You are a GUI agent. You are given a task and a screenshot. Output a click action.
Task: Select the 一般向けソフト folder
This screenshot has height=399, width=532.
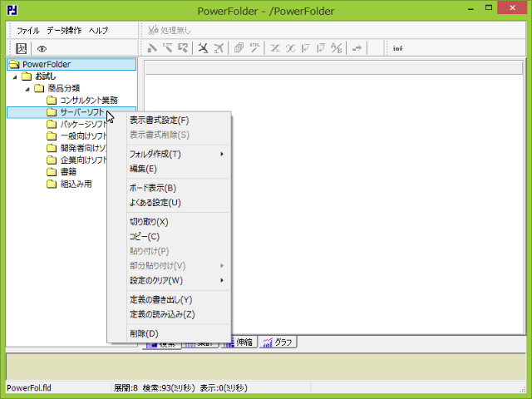pos(83,136)
